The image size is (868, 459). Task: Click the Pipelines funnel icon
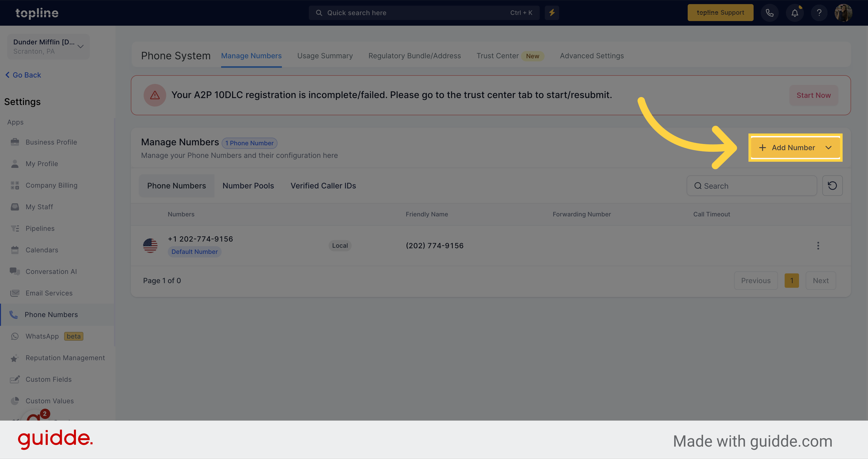(15, 228)
